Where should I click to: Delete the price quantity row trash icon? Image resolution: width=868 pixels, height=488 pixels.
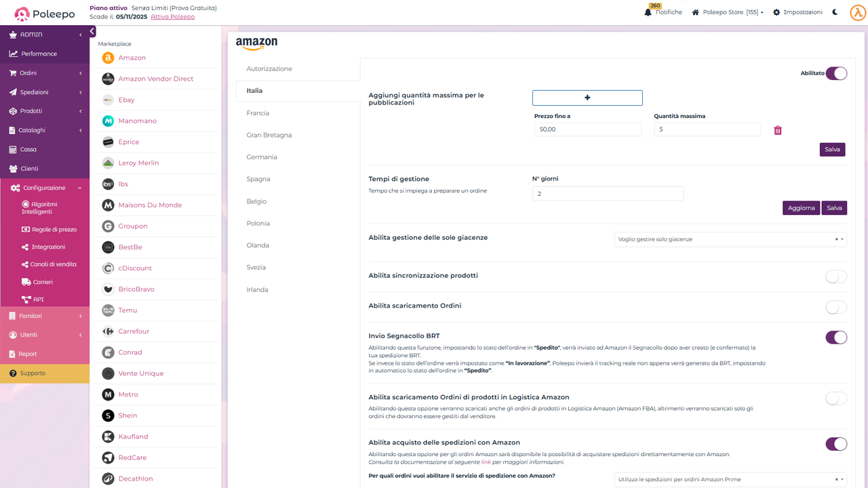(778, 130)
